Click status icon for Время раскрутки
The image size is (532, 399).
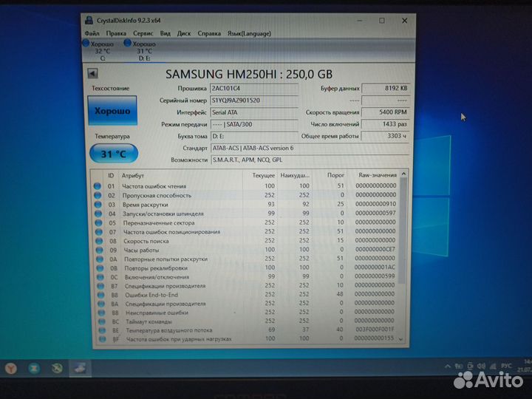(x=98, y=205)
